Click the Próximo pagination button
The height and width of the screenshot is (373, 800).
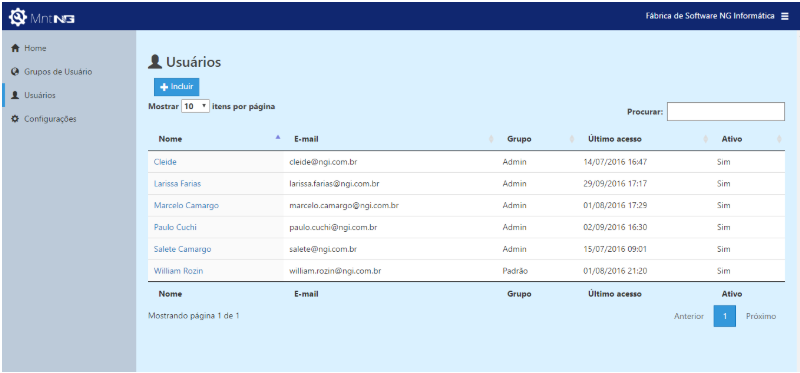761,316
